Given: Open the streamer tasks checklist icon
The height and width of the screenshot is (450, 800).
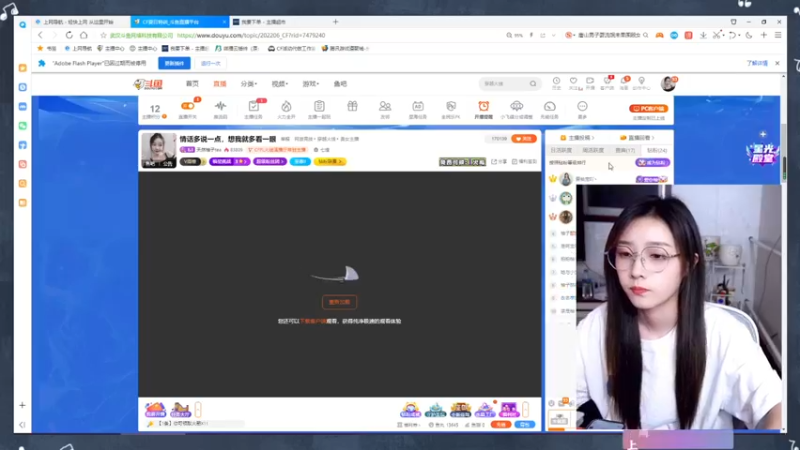Looking at the screenshot, I should pos(254,106).
